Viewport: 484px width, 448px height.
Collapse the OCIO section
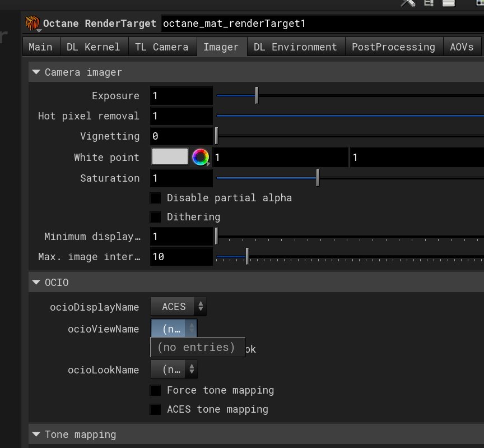(x=36, y=282)
